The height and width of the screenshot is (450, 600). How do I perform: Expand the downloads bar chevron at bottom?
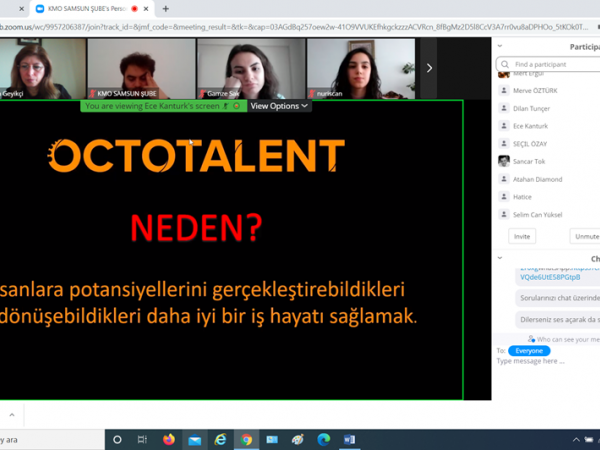point(12,415)
